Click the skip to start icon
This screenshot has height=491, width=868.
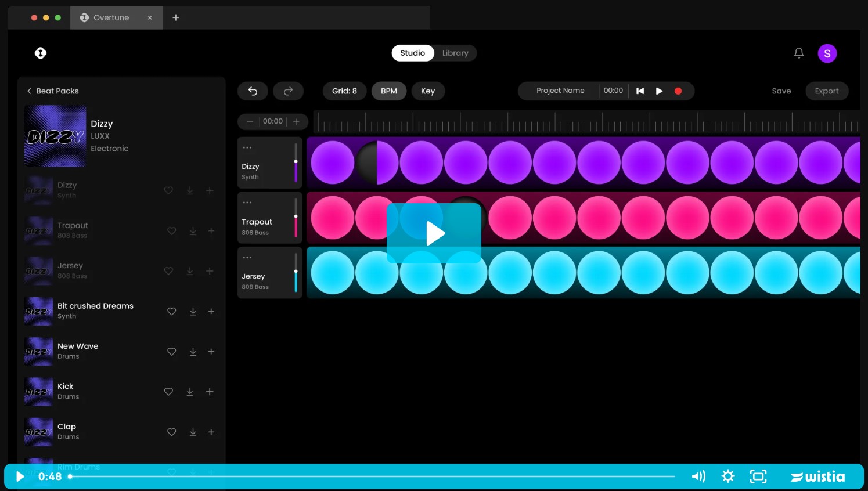[x=640, y=91]
